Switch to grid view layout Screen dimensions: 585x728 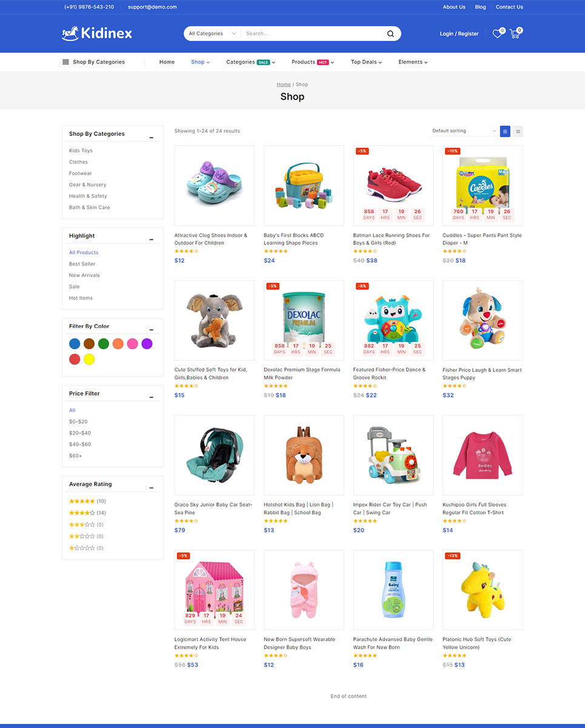(x=505, y=131)
